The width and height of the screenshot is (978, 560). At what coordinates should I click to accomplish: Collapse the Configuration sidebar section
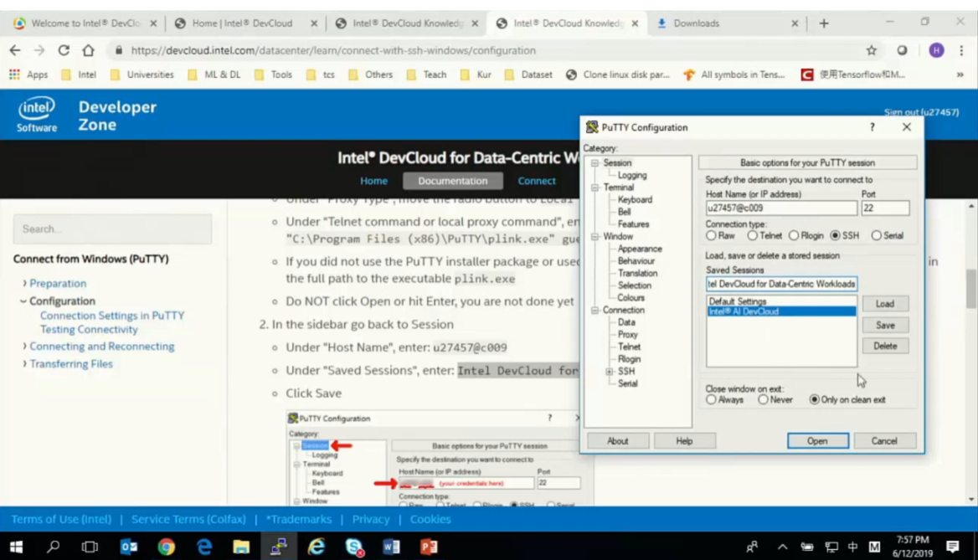click(x=23, y=301)
